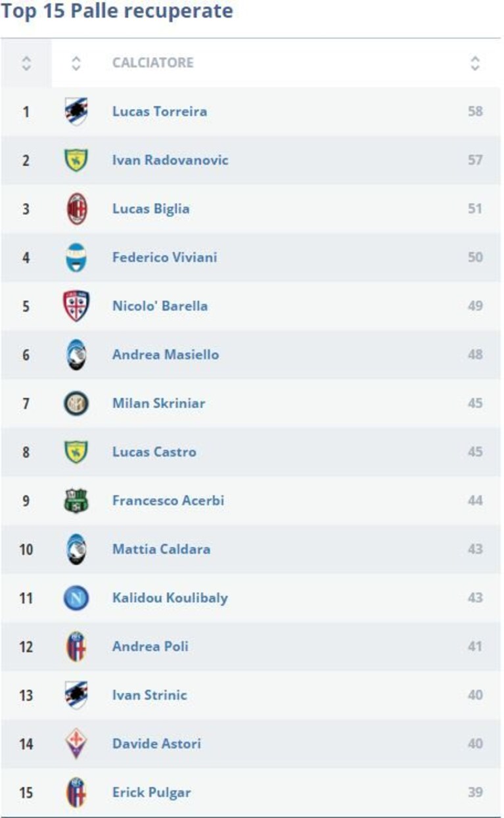Open Lucas Torreira player link
Image resolution: width=504 pixels, height=818 pixels.
coord(160,111)
